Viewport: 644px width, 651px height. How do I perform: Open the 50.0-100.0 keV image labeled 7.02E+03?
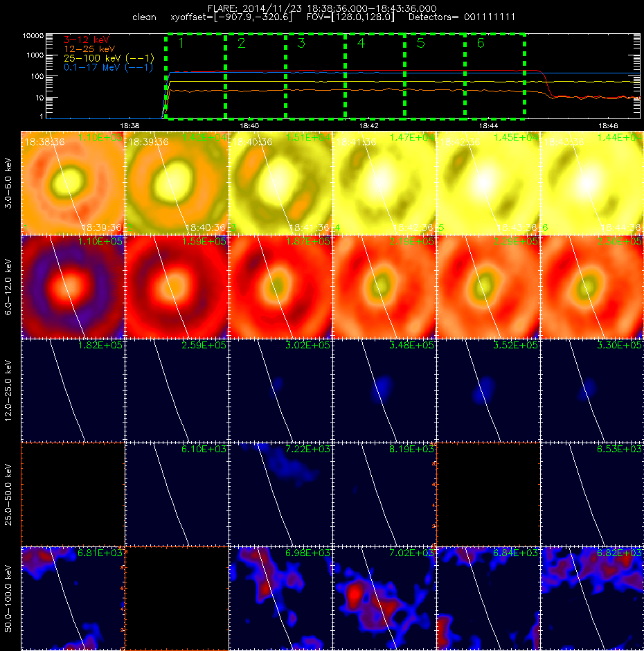(x=384, y=598)
